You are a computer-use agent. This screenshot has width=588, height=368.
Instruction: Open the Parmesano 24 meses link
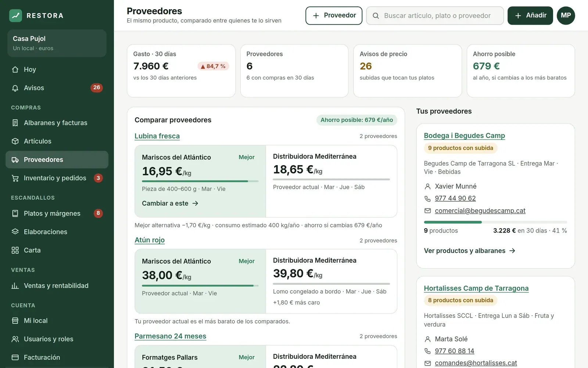[x=170, y=336]
